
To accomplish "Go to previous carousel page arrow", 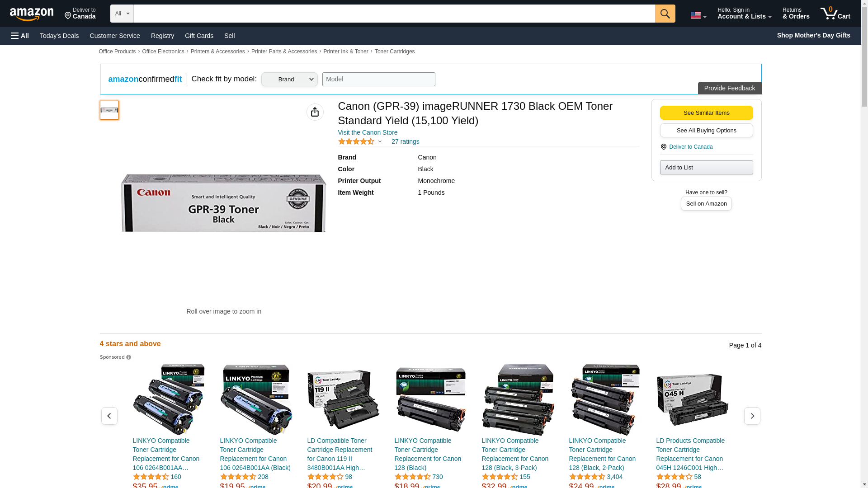I will pos(109,416).
